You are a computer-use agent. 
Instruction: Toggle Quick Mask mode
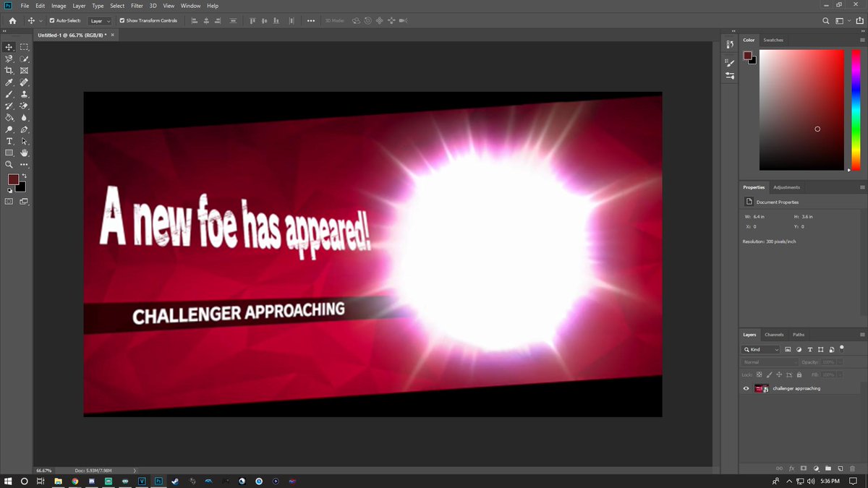[x=9, y=202]
